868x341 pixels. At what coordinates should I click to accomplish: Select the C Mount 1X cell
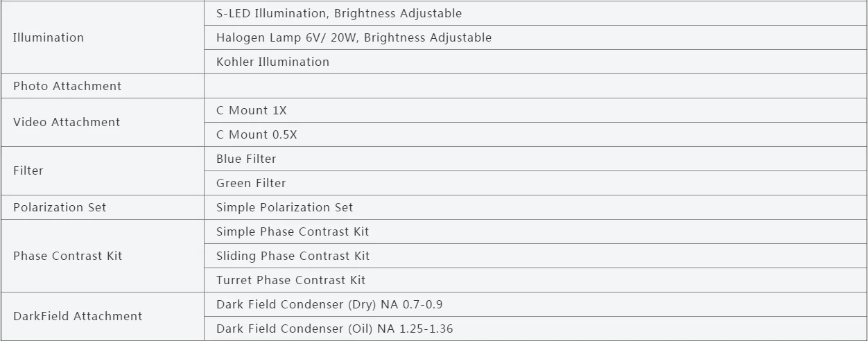251,110
